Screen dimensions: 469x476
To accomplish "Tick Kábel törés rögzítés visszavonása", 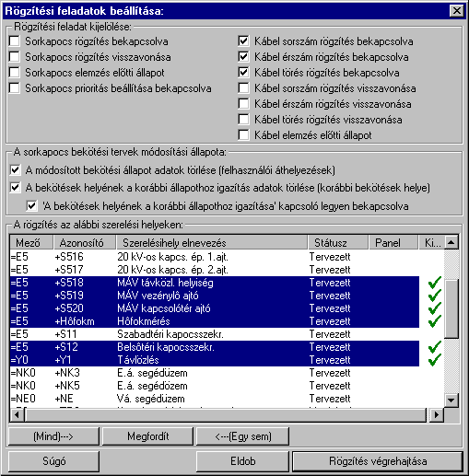I will 243,120.
